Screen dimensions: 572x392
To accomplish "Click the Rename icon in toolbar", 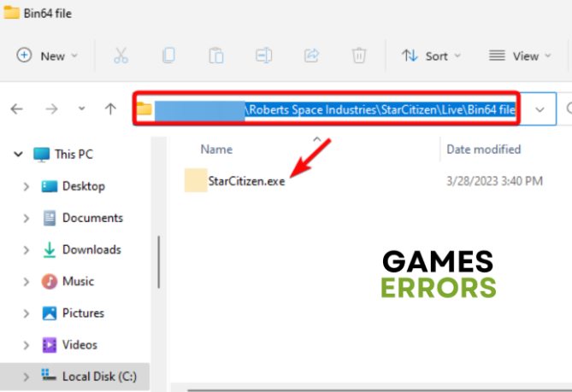I will [x=263, y=56].
